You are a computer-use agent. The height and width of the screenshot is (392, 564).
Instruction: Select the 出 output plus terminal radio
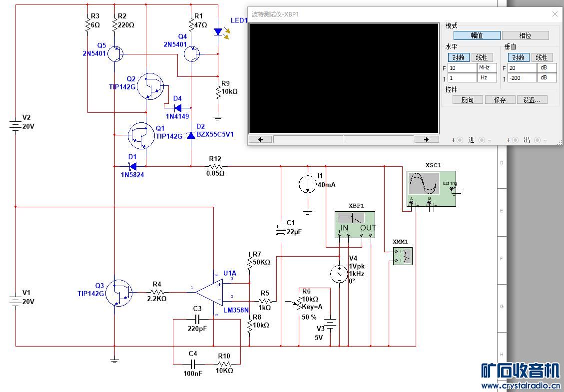tap(515, 140)
